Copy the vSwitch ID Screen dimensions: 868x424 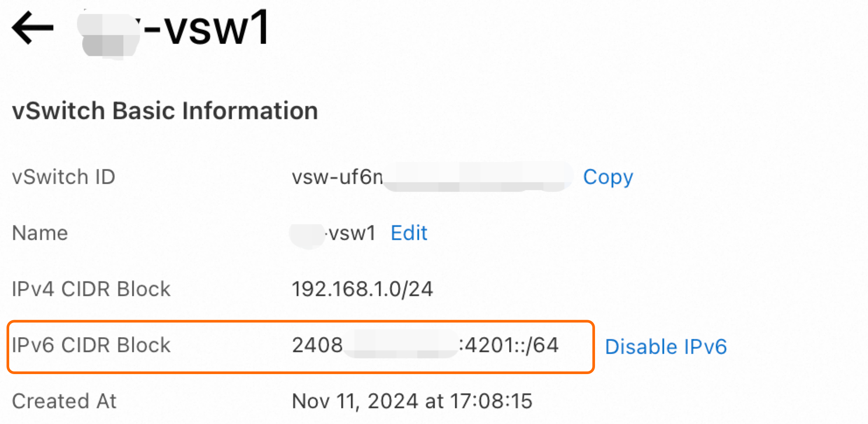[608, 177]
